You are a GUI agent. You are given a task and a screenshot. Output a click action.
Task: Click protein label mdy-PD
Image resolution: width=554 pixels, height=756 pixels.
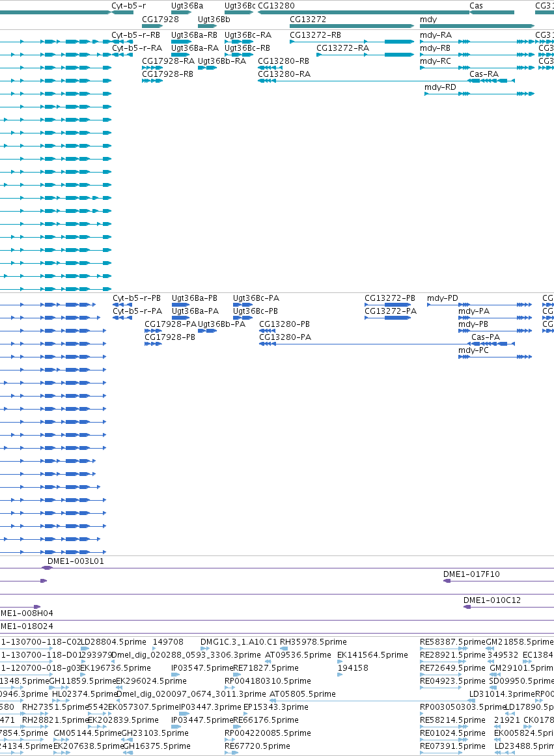(x=443, y=298)
